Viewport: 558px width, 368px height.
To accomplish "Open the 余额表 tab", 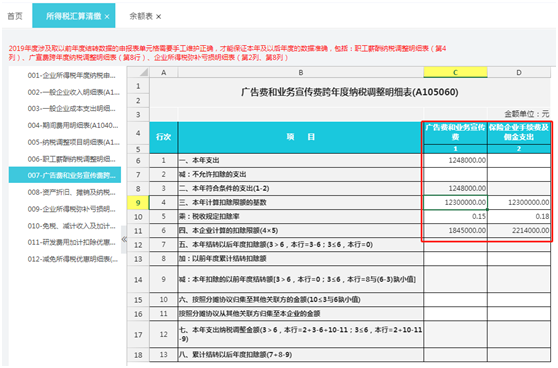I will [x=141, y=16].
